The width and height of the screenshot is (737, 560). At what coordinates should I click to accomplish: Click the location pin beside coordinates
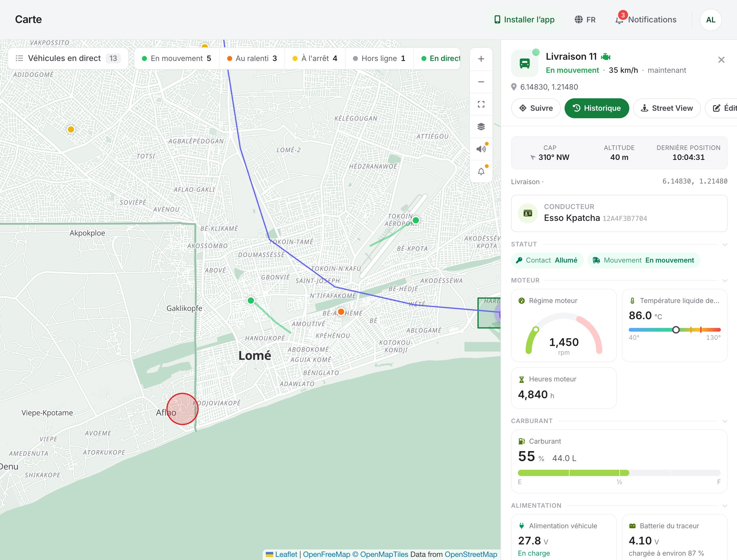point(514,87)
